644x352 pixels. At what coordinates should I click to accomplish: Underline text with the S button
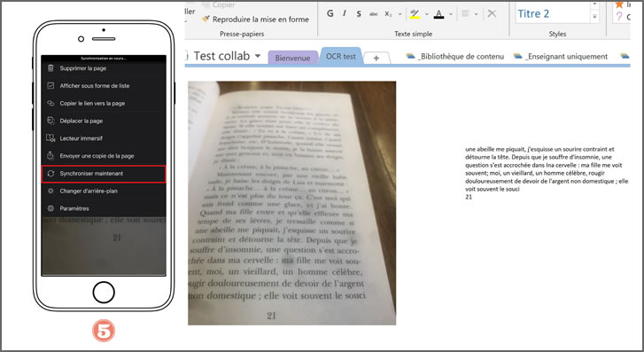pos(359,13)
